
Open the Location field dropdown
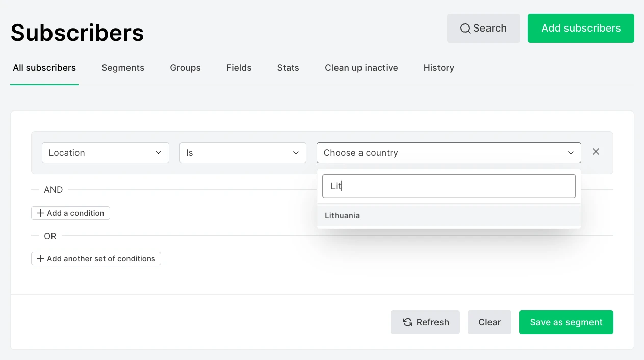tap(105, 153)
